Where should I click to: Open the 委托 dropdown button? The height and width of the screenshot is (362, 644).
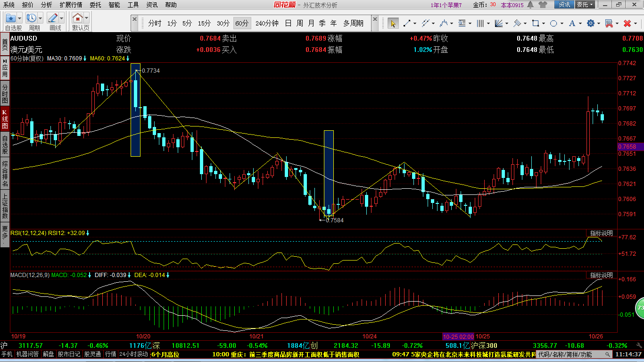pos(585,5)
